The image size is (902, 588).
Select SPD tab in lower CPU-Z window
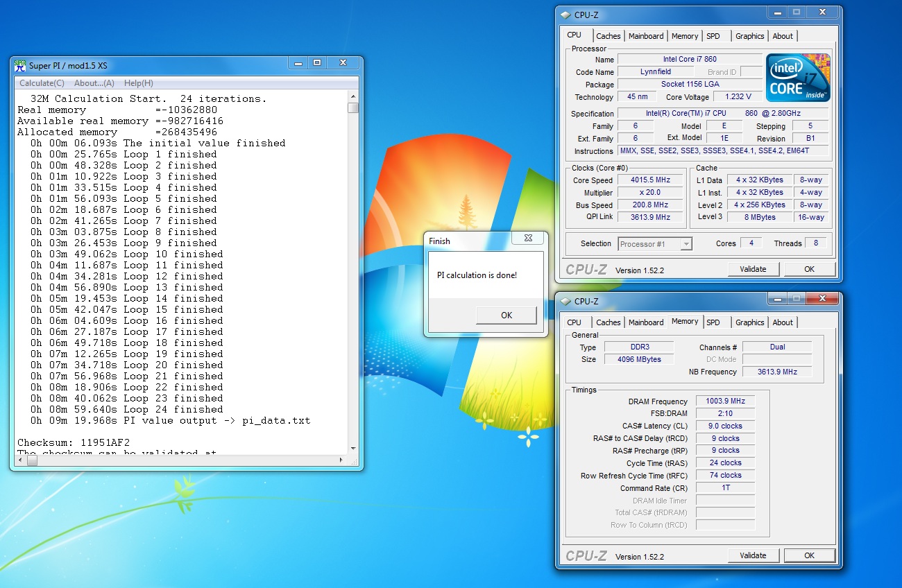pyautogui.click(x=713, y=322)
